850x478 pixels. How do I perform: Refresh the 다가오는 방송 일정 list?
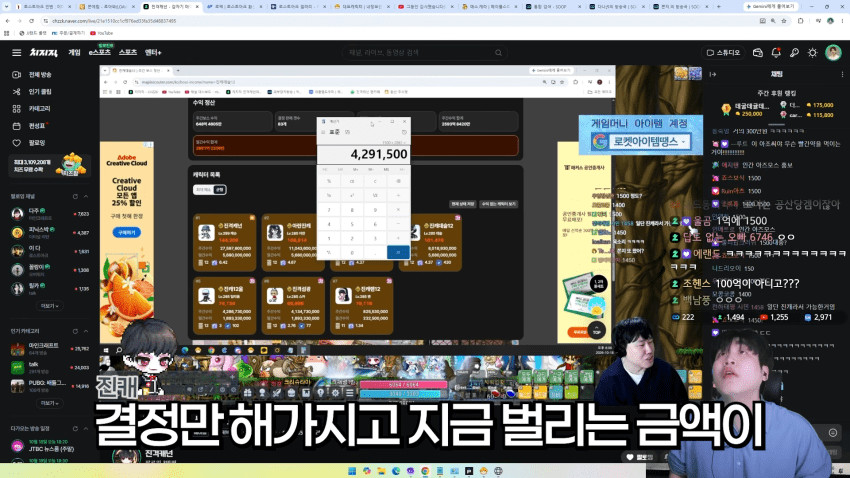pyautogui.click(x=75, y=429)
